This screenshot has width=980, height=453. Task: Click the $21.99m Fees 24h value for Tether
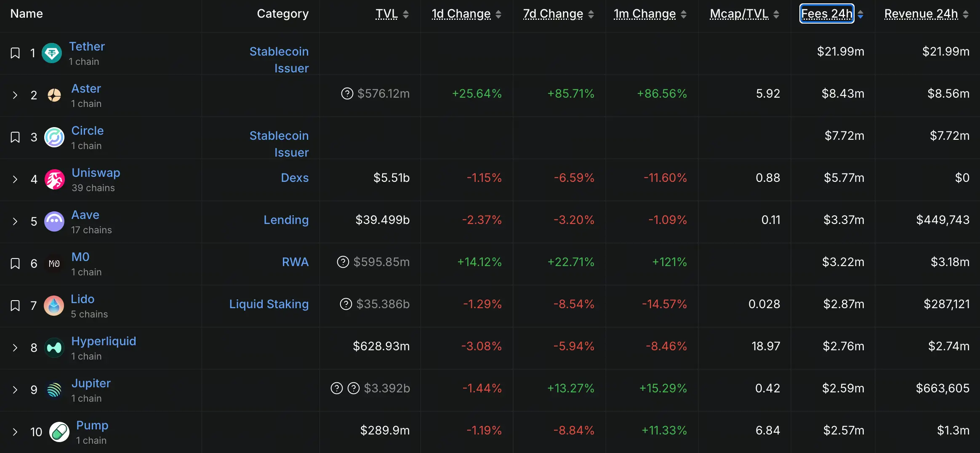(841, 51)
